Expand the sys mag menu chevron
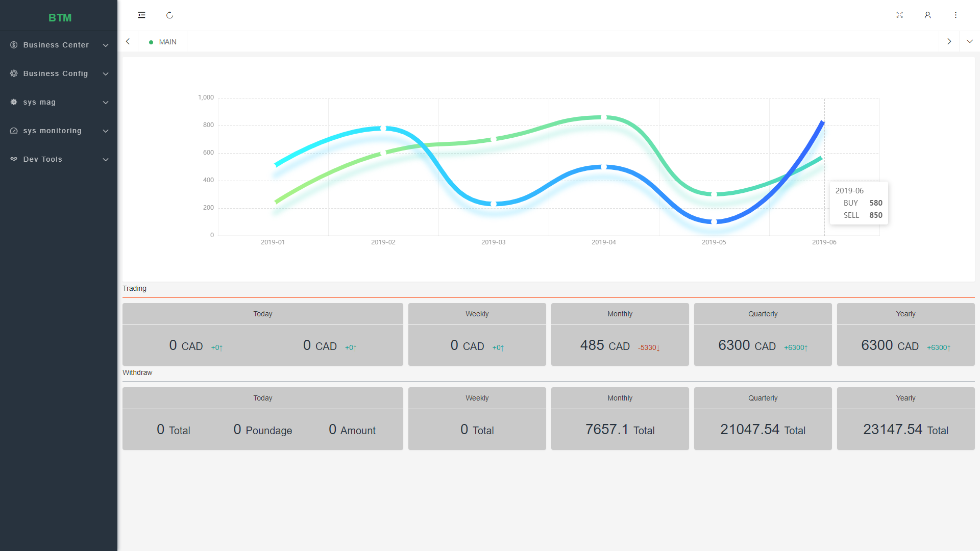 (106, 103)
